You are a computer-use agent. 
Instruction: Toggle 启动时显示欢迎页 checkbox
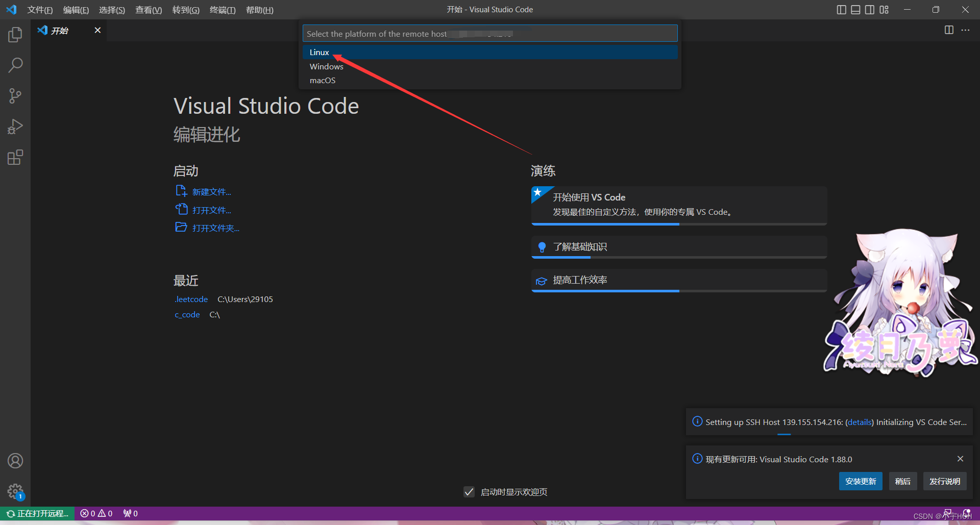(x=469, y=492)
